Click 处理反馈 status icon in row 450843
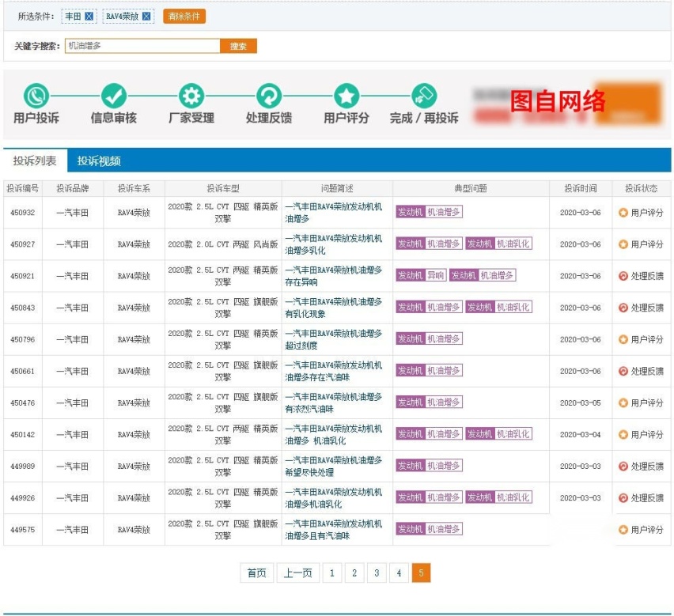Image resolution: width=674 pixels, height=616 pixels. pos(623,308)
